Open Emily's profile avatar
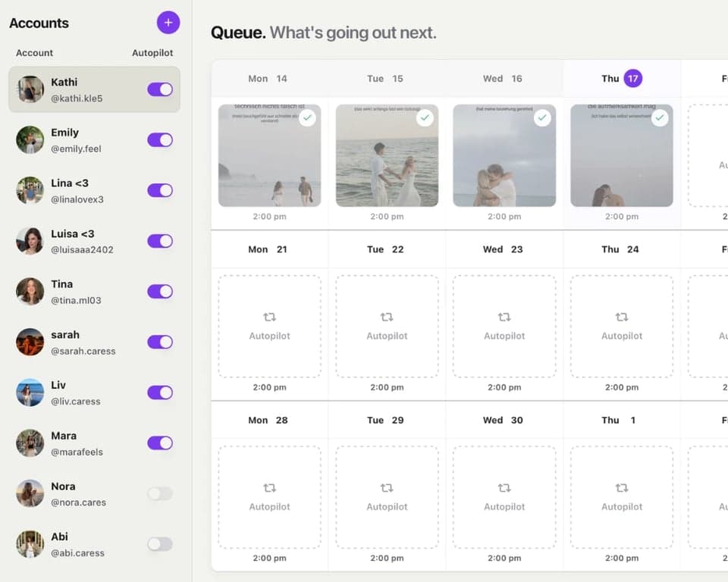Screen dimensions: 728x582 30,139
